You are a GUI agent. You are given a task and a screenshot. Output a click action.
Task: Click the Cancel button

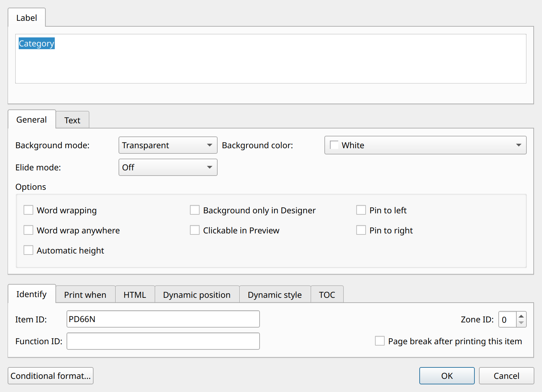click(x=507, y=376)
